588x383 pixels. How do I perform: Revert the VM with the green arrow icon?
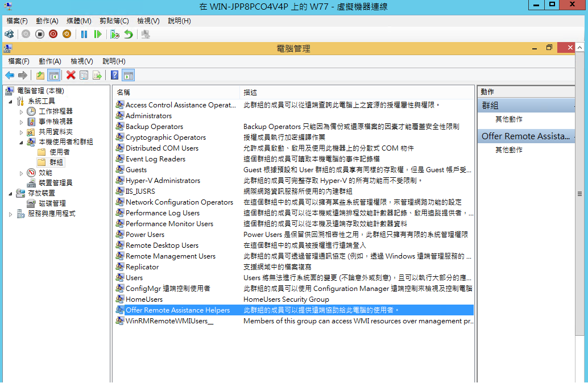[x=129, y=35]
